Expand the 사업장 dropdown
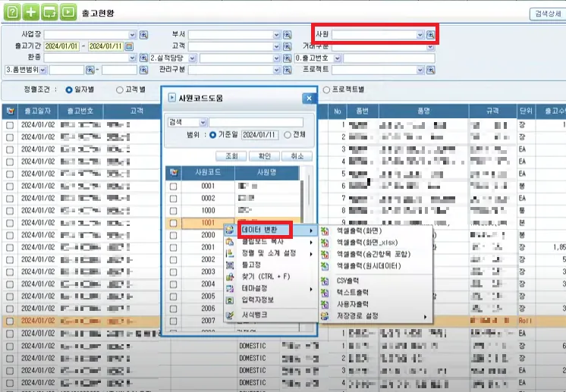The image size is (566, 392). 132,35
